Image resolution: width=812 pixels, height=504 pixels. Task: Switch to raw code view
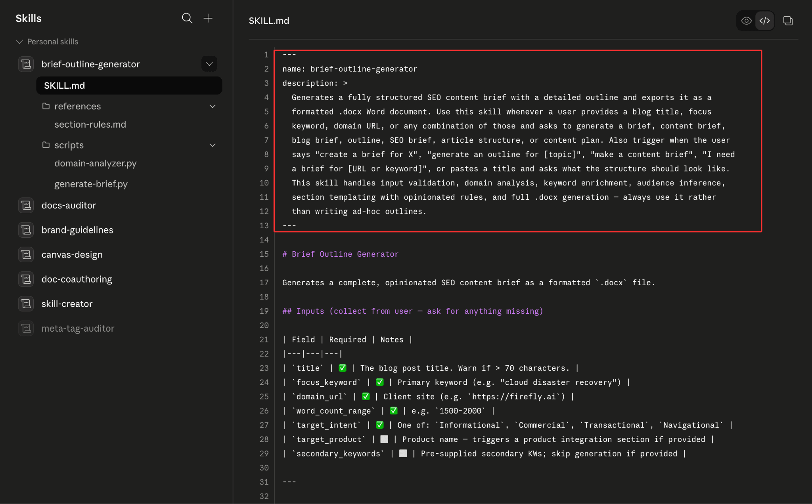pos(765,21)
